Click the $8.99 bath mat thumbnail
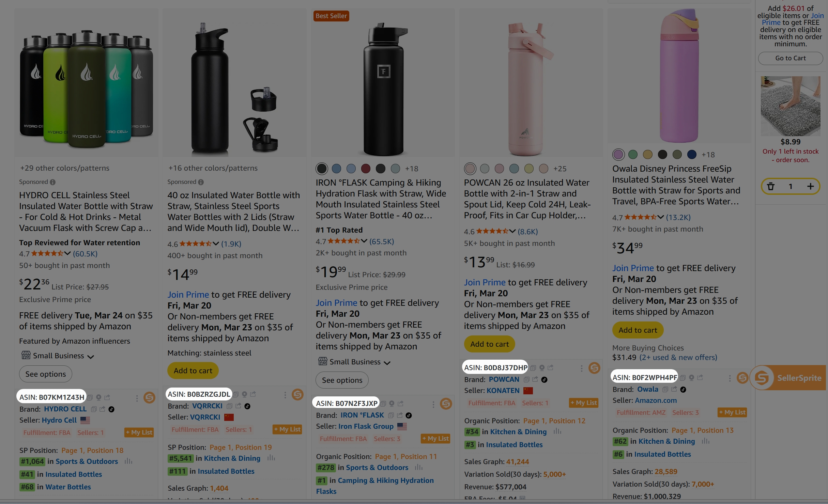Viewport: 828px width, 504px height. [791, 106]
